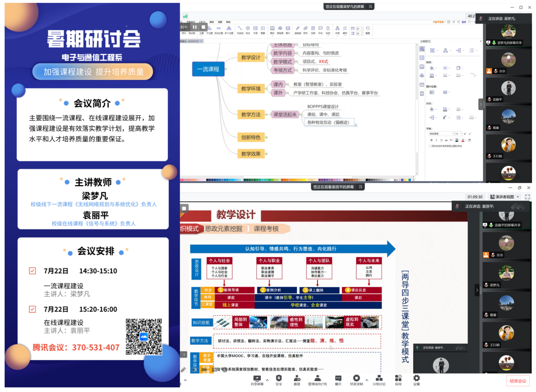The image size is (536, 392).
Task: Click the Invite (邀请) icon
Action: pos(296,379)
